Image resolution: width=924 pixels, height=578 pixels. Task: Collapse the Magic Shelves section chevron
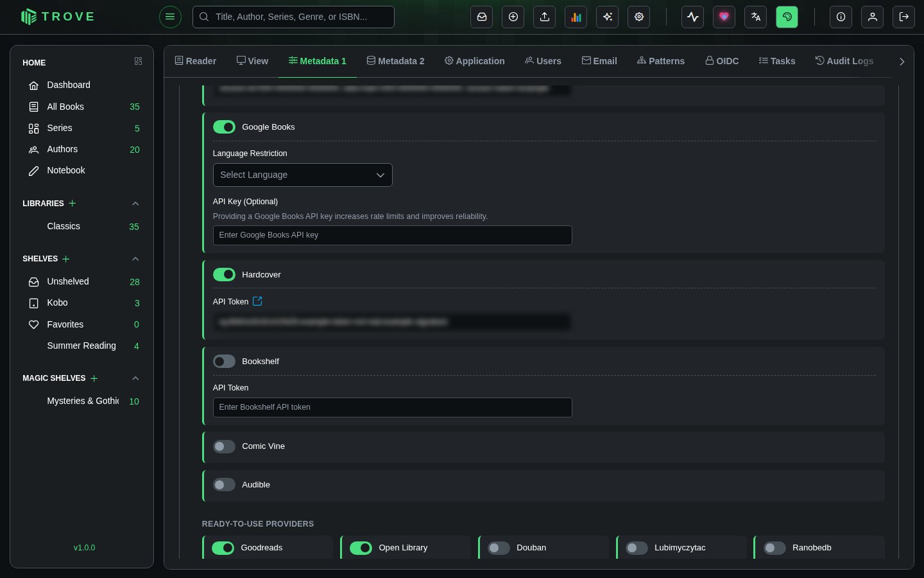pos(135,378)
